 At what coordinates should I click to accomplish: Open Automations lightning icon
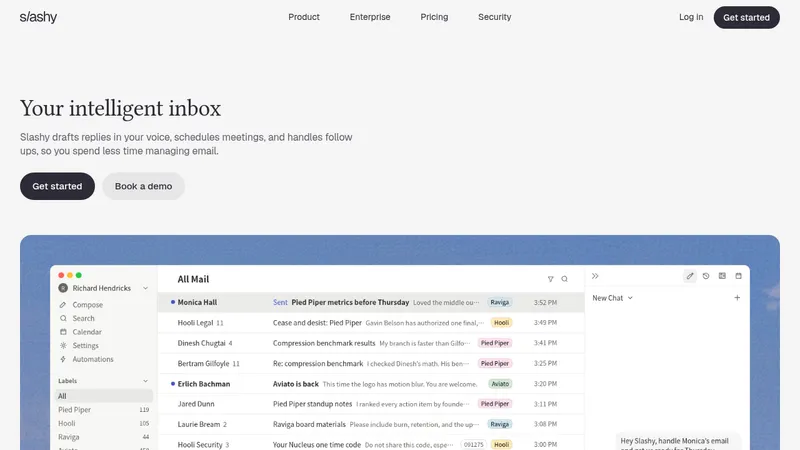63,359
